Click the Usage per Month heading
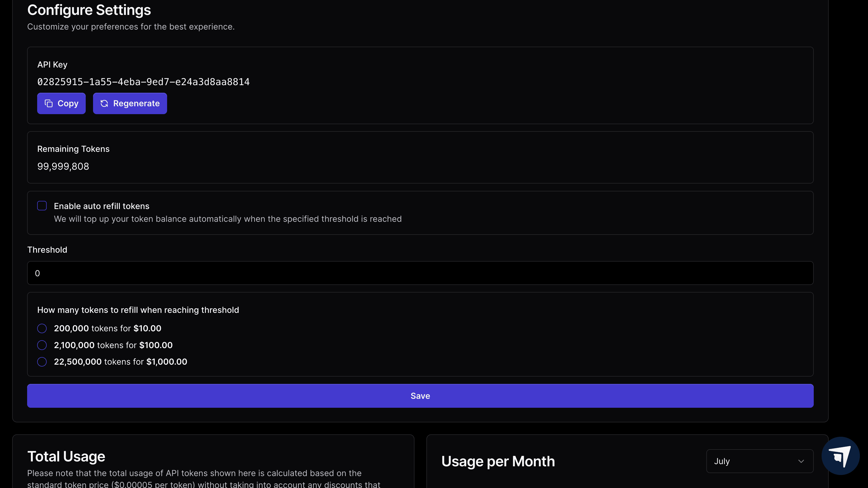 point(498,461)
